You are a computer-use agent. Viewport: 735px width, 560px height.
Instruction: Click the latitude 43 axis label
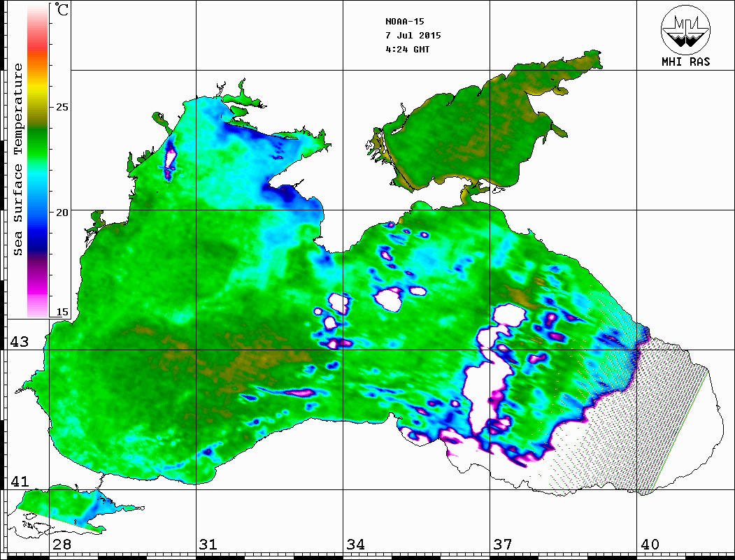(x=18, y=342)
